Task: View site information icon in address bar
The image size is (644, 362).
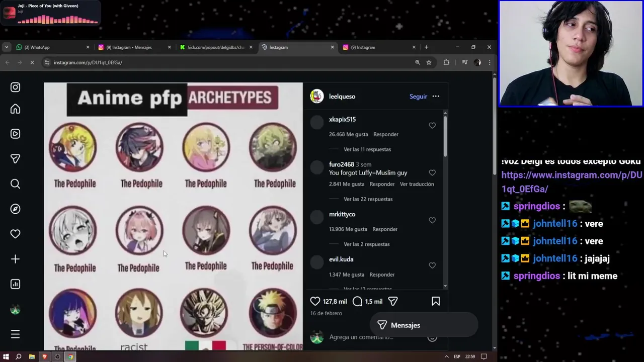Action: point(47,62)
